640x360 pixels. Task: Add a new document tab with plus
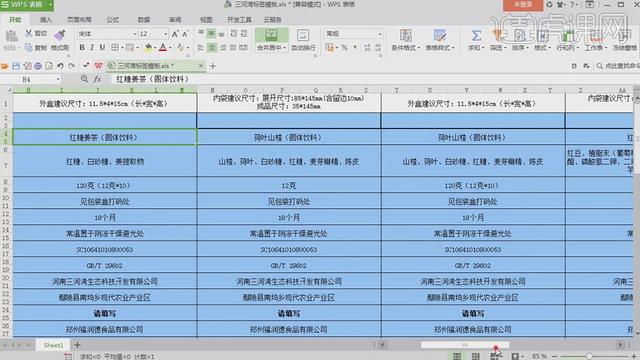point(213,66)
